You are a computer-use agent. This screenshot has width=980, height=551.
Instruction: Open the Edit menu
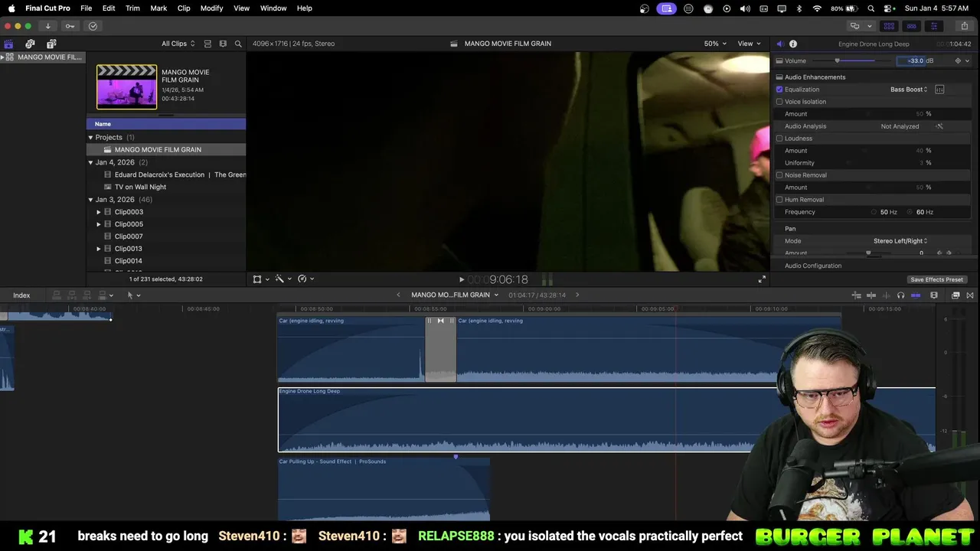coord(109,8)
